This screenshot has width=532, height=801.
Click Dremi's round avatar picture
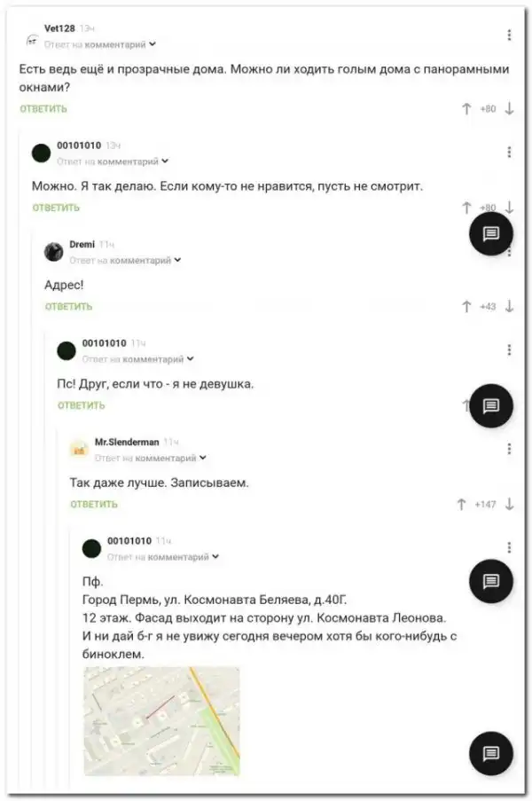click(x=53, y=251)
